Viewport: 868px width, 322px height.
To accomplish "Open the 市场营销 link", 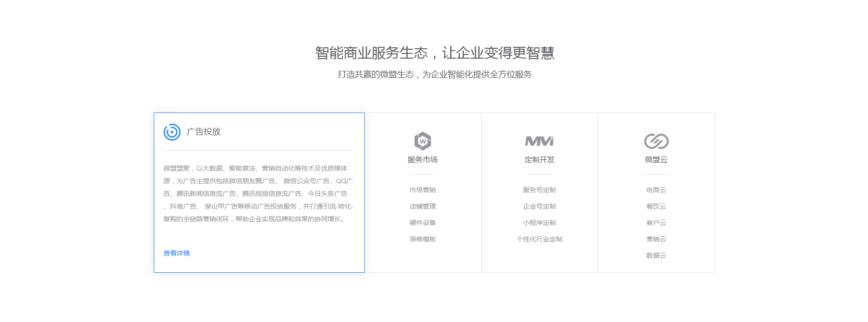I will coord(423,190).
